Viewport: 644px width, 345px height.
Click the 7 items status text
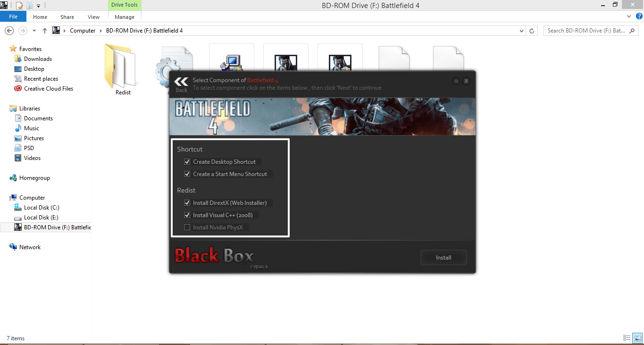pyautogui.click(x=16, y=338)
